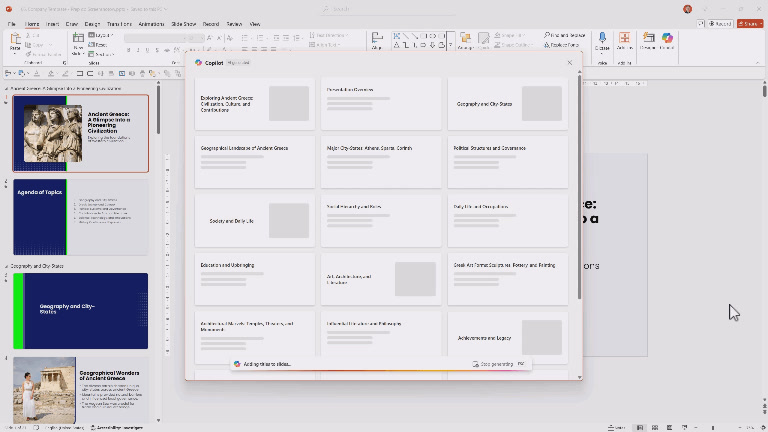Open the Layout dropdown in Slides group

point(100,35)
